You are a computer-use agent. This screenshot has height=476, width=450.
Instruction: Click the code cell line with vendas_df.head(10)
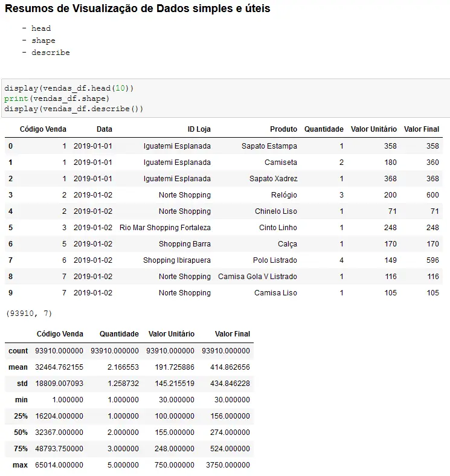click(x=69, y=88)
